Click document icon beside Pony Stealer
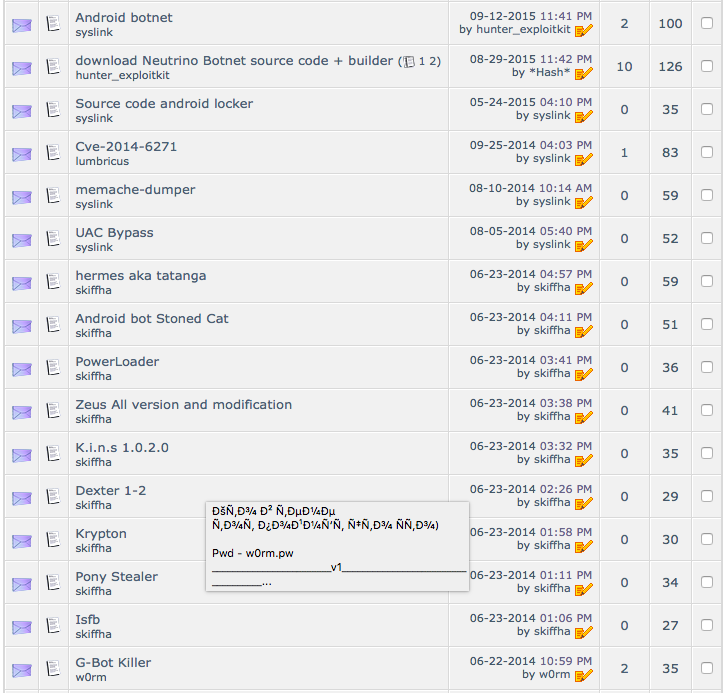The image size is (725, 693). click(54, 582)
